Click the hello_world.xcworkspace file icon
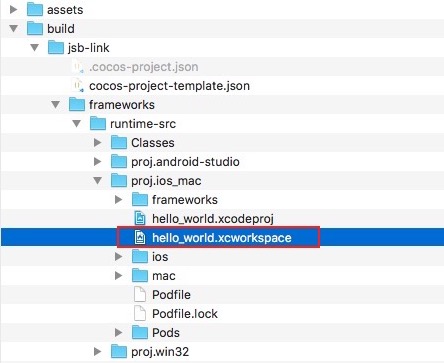 (x=140, y=237)
